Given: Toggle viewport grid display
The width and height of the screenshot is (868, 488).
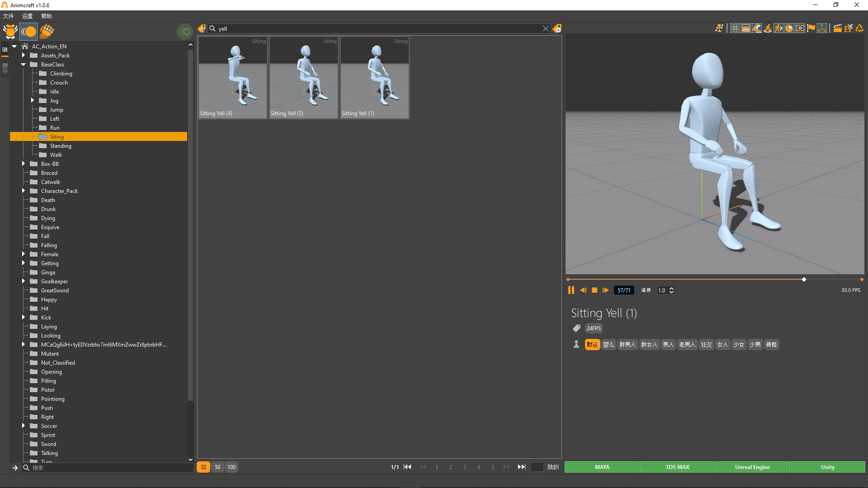Looking at the screenshot, I should 735,28.
